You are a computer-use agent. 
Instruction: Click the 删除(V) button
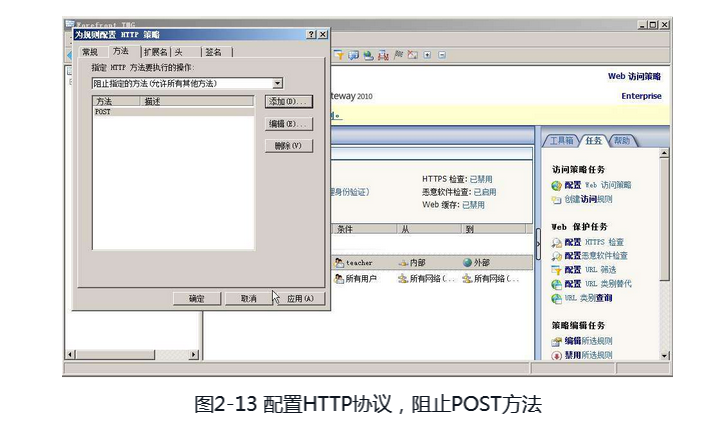(x=289, y=146)
